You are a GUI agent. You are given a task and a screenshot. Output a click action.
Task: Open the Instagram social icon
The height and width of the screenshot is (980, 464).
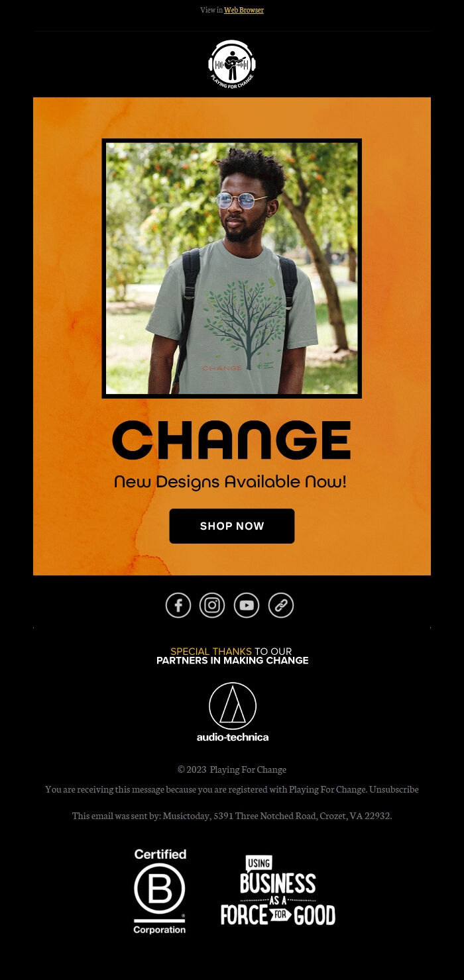pos(212,605)
